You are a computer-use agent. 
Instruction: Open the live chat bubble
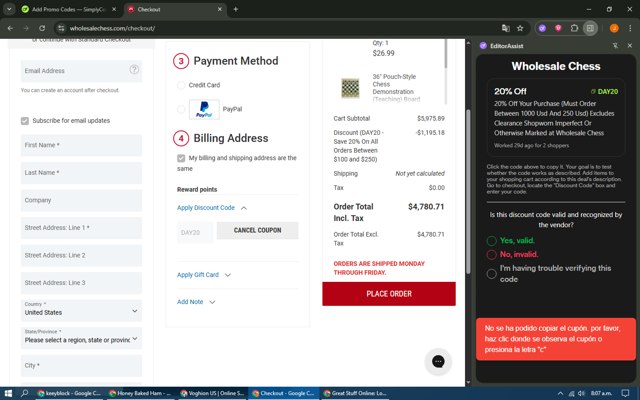click(x=438, y=361)
